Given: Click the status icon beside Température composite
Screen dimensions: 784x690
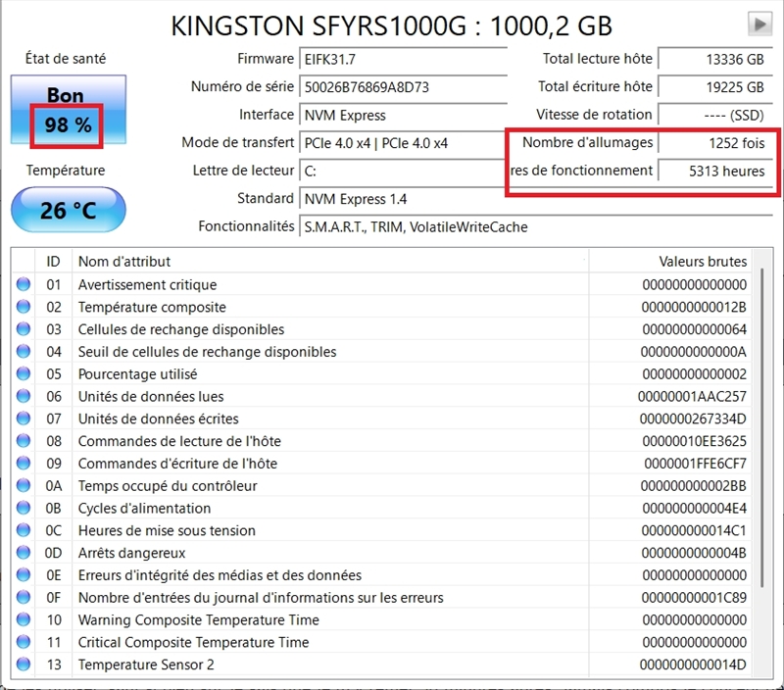Looking at the screenshot, I should click(24, 308).
